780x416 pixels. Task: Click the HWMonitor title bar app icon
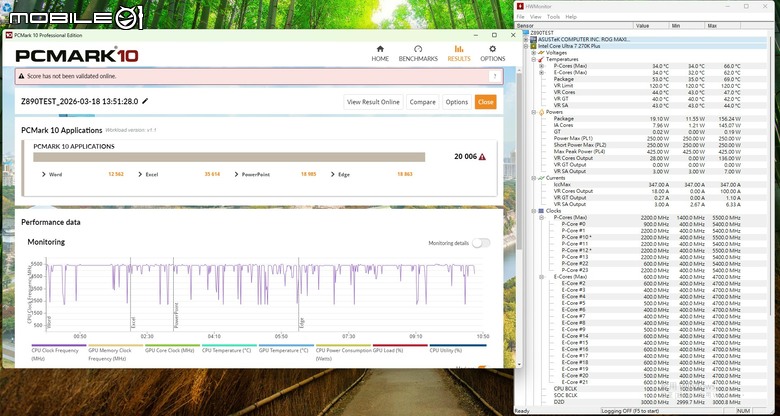coord(520,6)
